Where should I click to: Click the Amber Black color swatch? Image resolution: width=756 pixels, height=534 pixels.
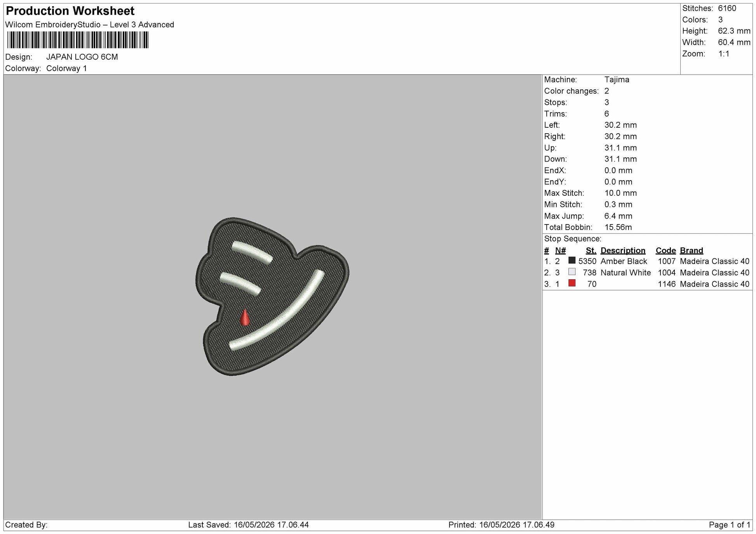coord(571,260)
